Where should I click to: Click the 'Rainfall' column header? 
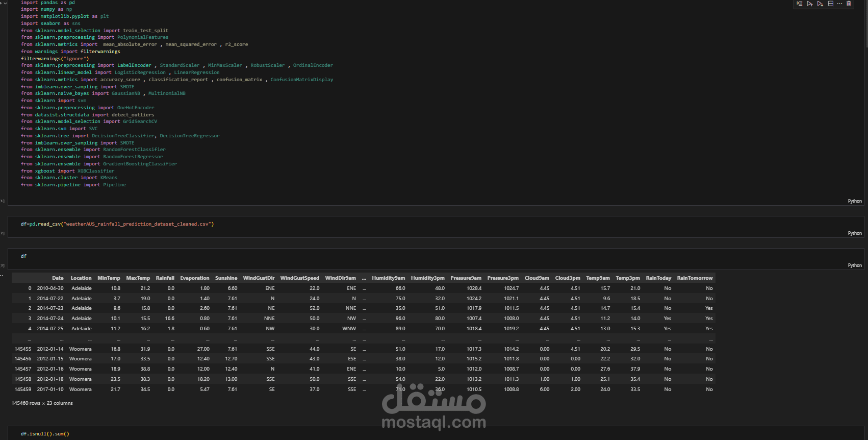point(165,278)
